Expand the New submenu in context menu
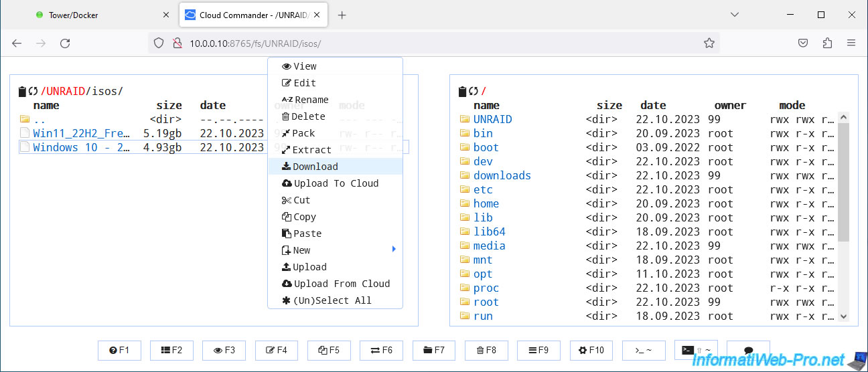 click(335, 250)
